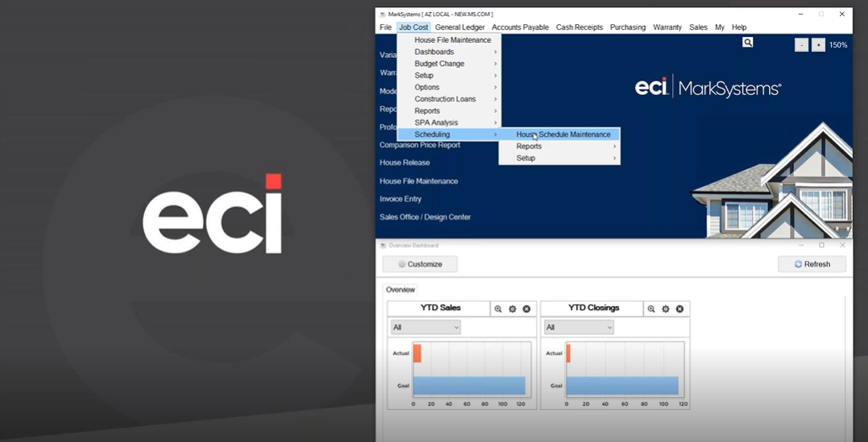Screen dimensions: 868x442
Task: Click the 150% zoom level text
Action: pos(838,45)
